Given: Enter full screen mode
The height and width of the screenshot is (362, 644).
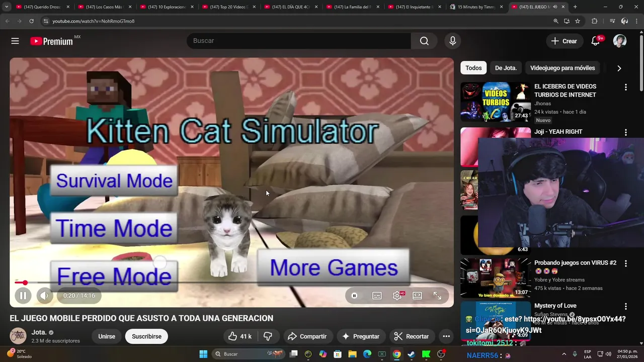Looking at the screenshot, I should coord(437,296).
